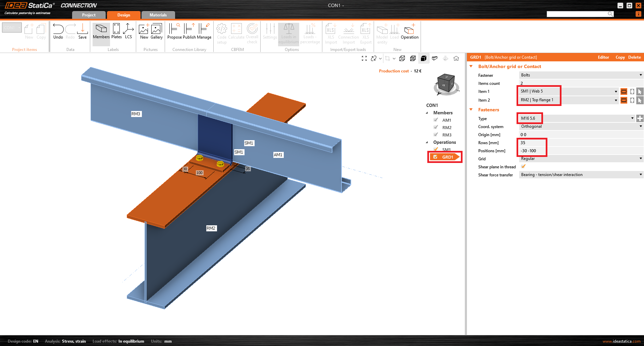Switch to the Materials tab
Image resolution: width=644 pixels, height=346 pixels.
coord(158,15)
